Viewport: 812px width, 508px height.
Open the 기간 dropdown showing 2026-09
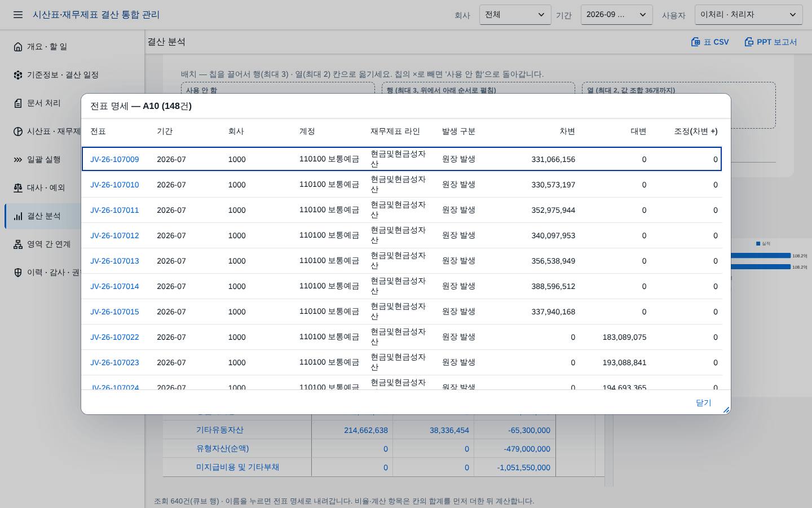[x=616, y=15]
